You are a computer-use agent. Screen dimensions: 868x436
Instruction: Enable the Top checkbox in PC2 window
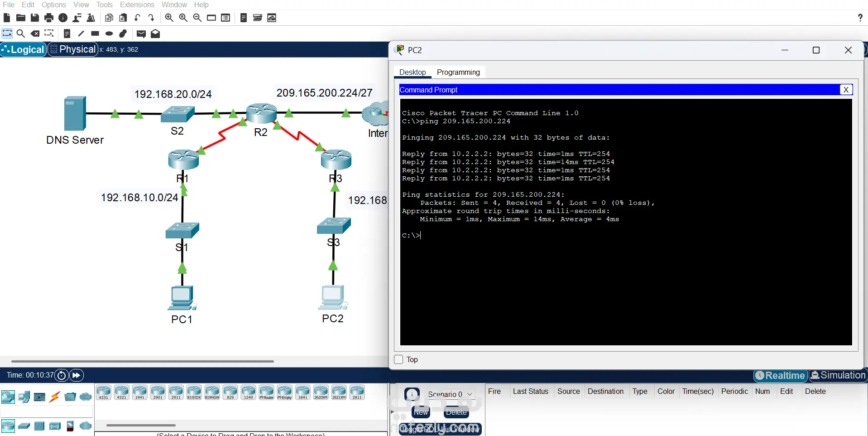(398, 359)
